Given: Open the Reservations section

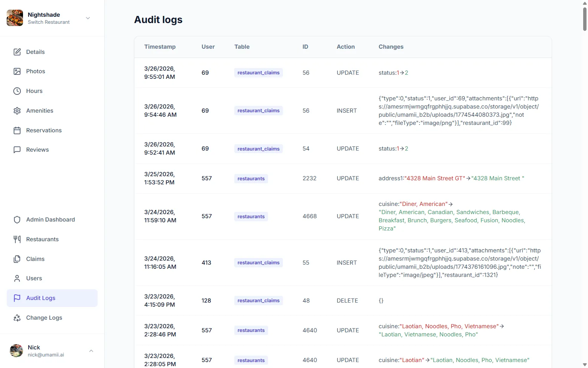Looking at the screenshot, I should (x=52, y=130).
